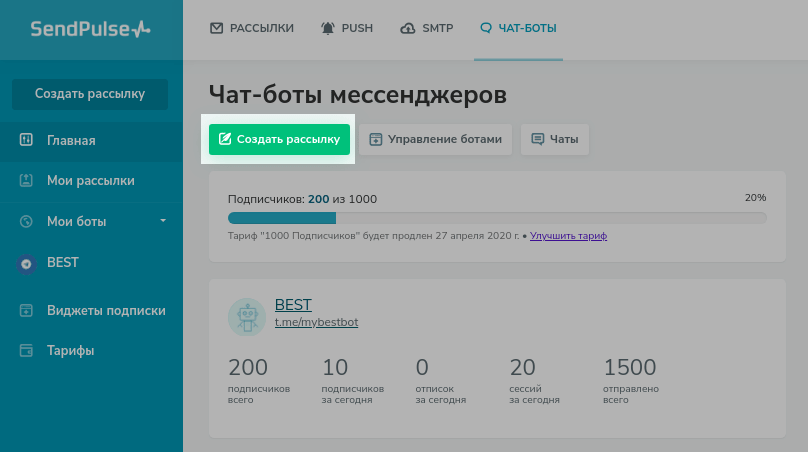
Task: Click the 1500 отправлено всего stat
Action: [631, 380]
